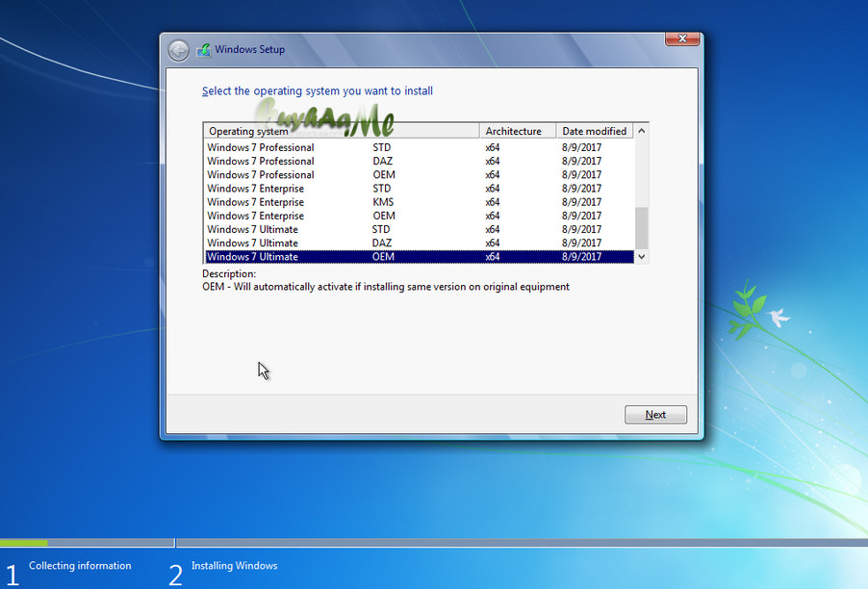Select Windows 7 Enterprise STD row
This screenshot has height=589, width=868.
pos(419,189)
